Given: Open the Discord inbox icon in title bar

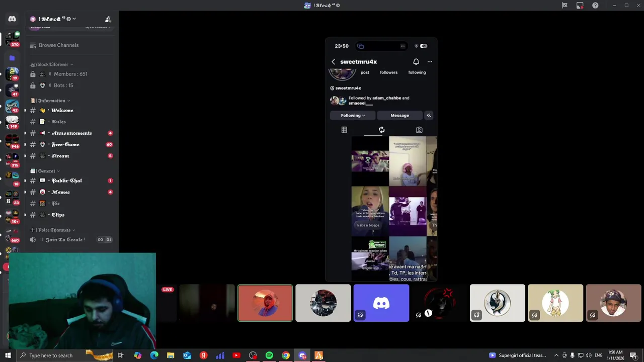Looking at the screenshot, I should (x=580, y=6).
